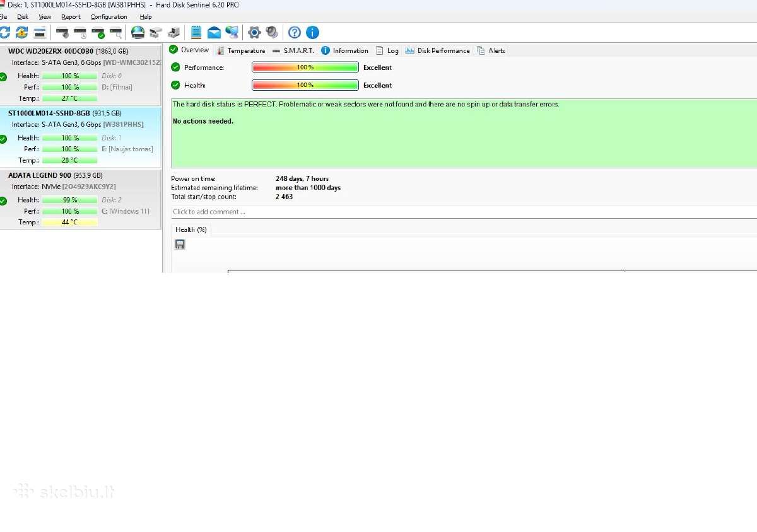The width and height of the screenshot is (757, 532).
Task: Click the two-drives toolbar icon
Action: (x=156, y=32)
